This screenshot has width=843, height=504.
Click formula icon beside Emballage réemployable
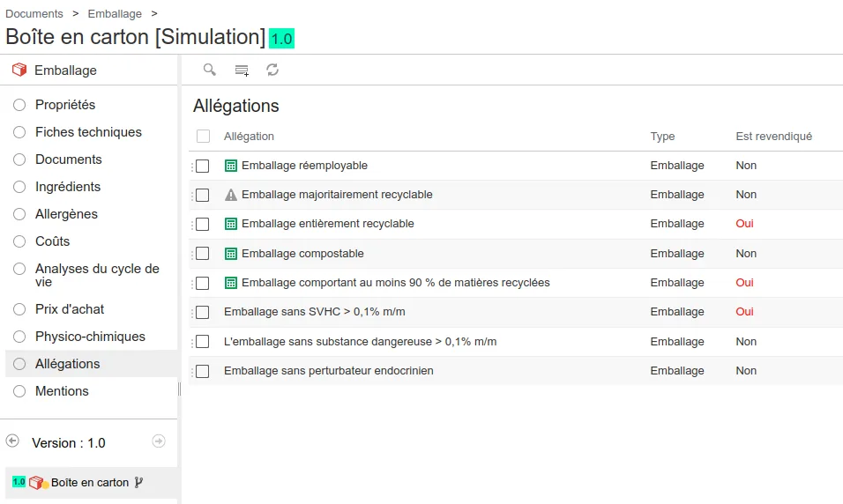(231, 166)
